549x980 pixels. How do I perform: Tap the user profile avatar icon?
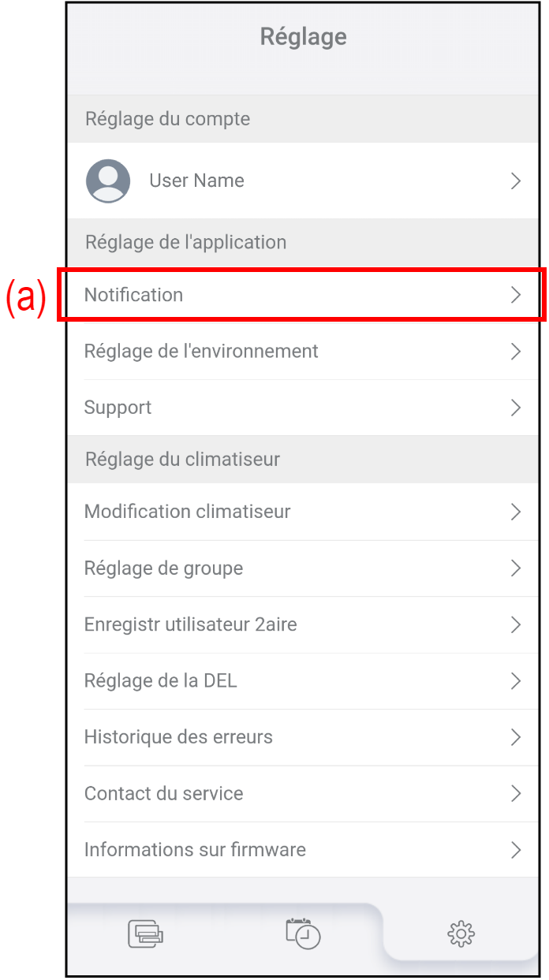[108, 181]
